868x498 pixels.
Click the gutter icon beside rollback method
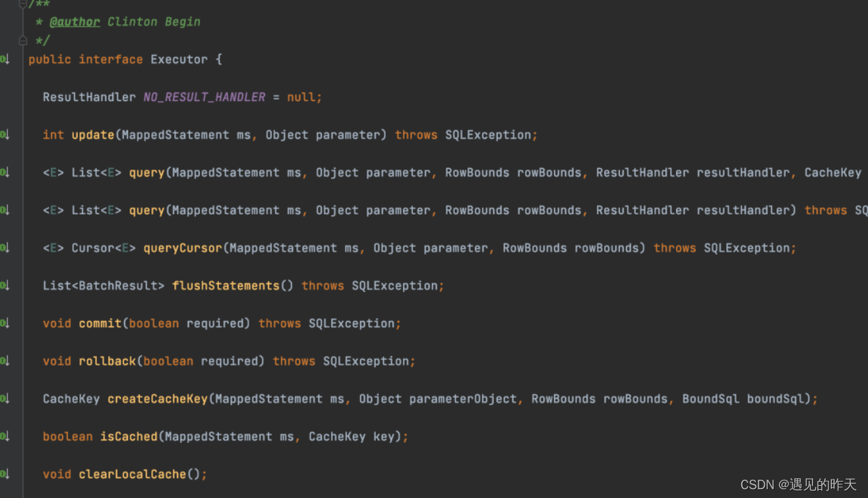[5, 362]
